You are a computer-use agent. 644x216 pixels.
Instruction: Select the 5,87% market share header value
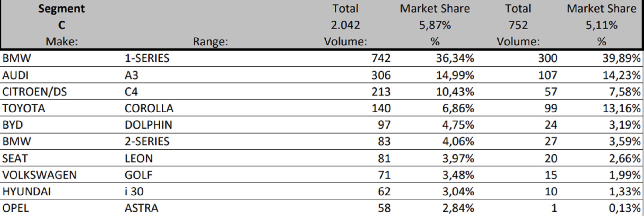435,25
